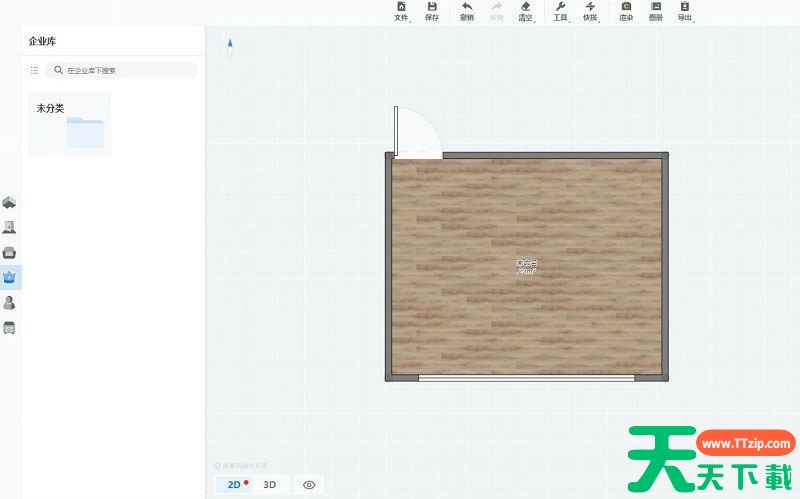
Task: Select the house structure sidebar icon
Action: [10, 203]
